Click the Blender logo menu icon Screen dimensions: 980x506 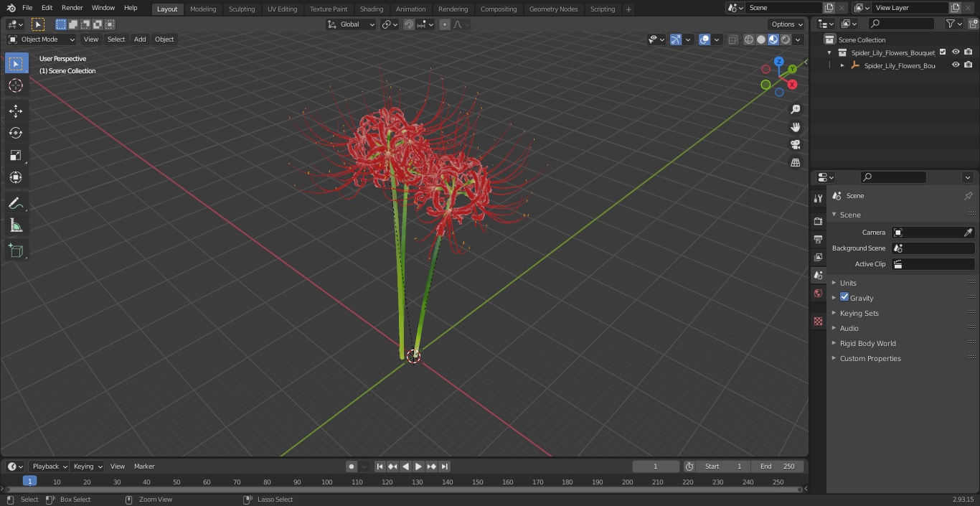pos(11,8)
